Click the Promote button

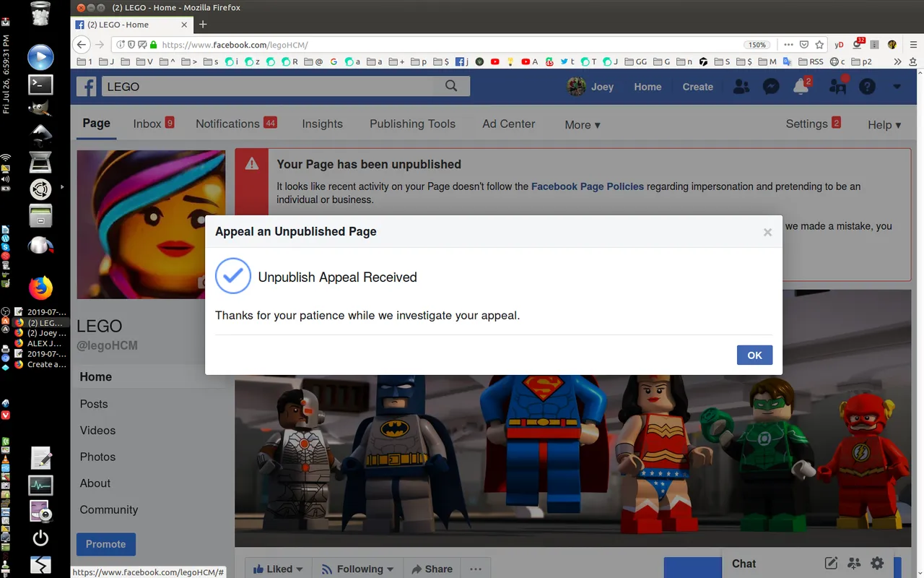[106, 544]
